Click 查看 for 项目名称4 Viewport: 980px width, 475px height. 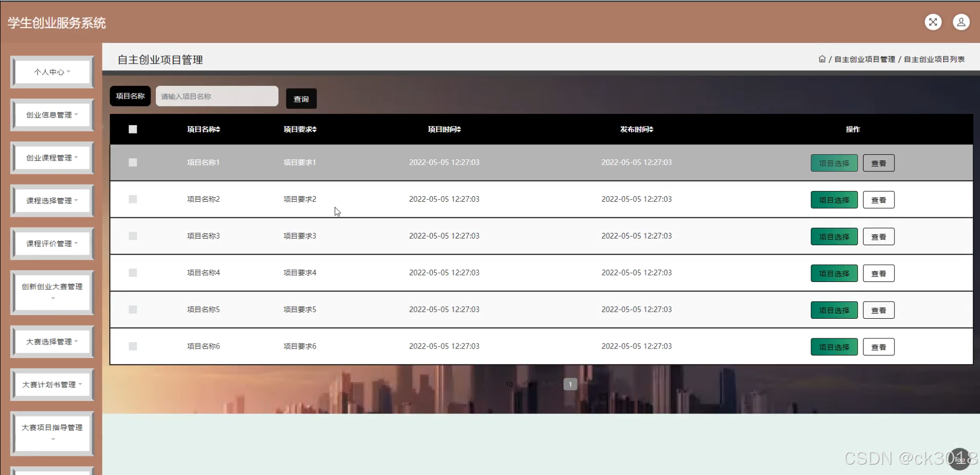[x=879, y=273]
